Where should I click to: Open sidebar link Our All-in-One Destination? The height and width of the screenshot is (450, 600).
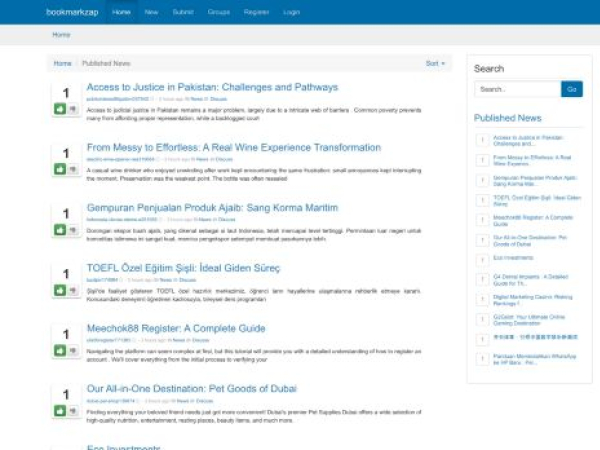tap(530, 241)
